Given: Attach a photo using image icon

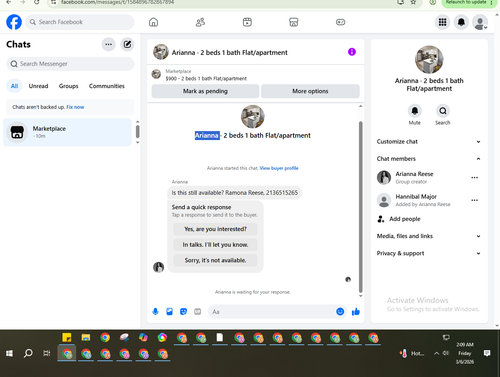Looking at the screenshot, I should pos(169,312).
